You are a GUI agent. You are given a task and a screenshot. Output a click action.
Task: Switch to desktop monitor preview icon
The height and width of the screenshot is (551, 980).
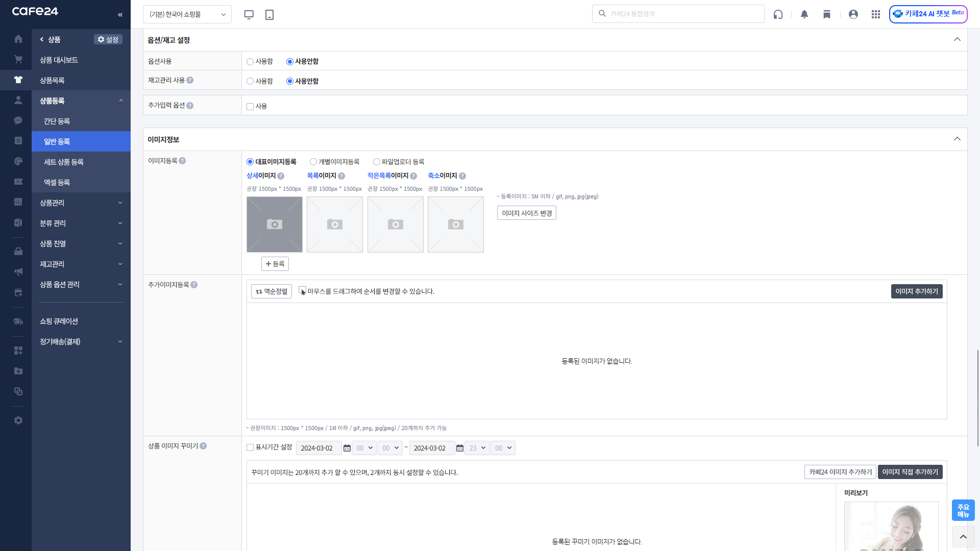click(249, 14)
